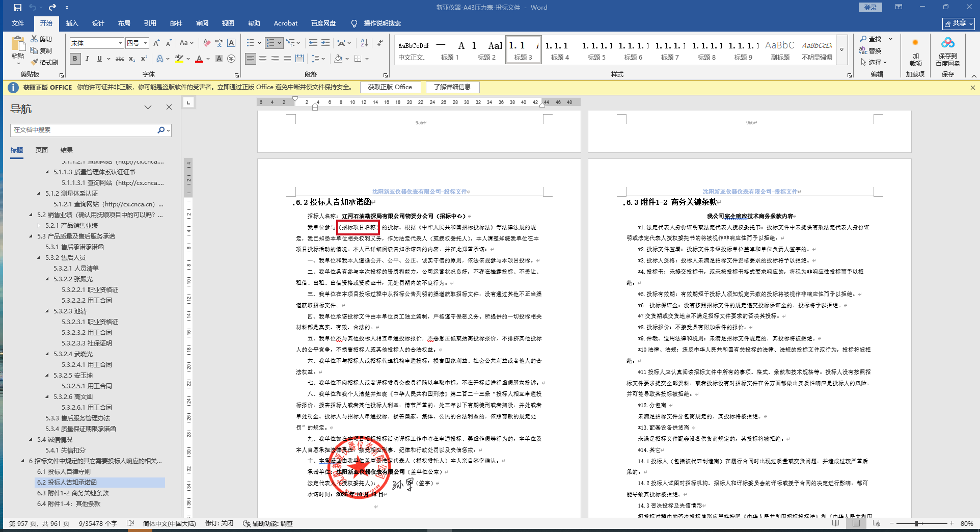Click the decrease indent icon
This screenshot has width=980, height=532.
pyautogui.click(x=313, y=43)
